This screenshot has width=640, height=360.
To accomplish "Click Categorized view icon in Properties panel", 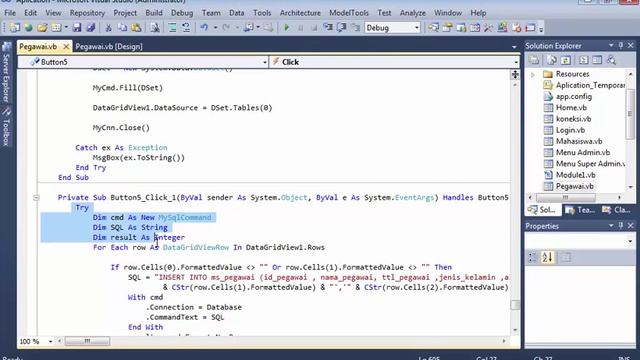I will pos(533,258).
